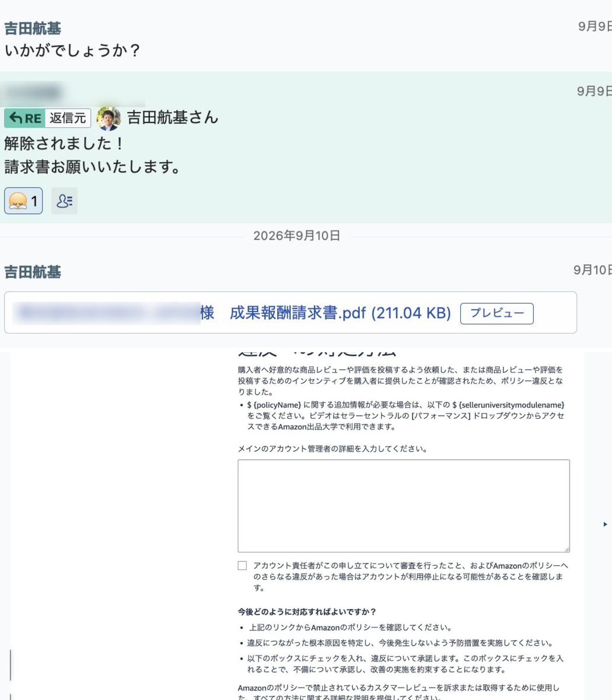
Task: Click the heading 今後どのように対応すればよいですか？
Action: (x=307, y=611)
